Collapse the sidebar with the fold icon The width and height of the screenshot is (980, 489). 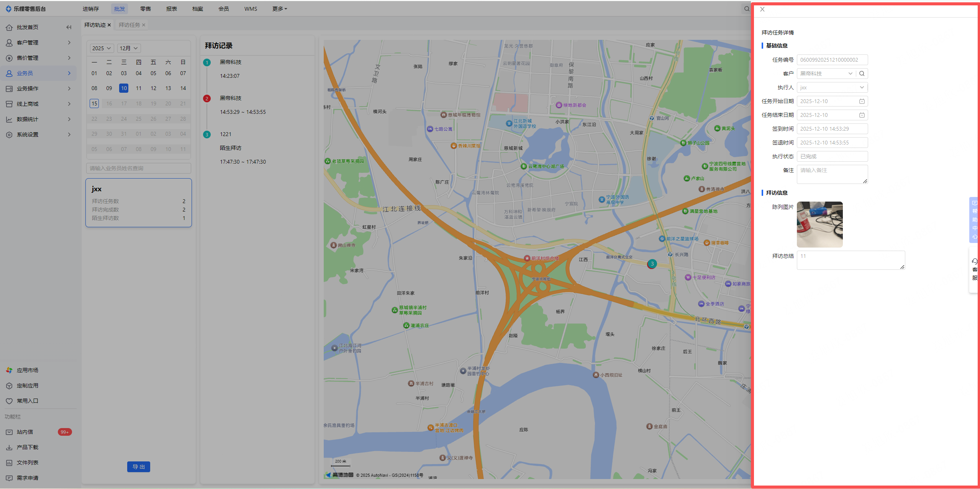69,27
